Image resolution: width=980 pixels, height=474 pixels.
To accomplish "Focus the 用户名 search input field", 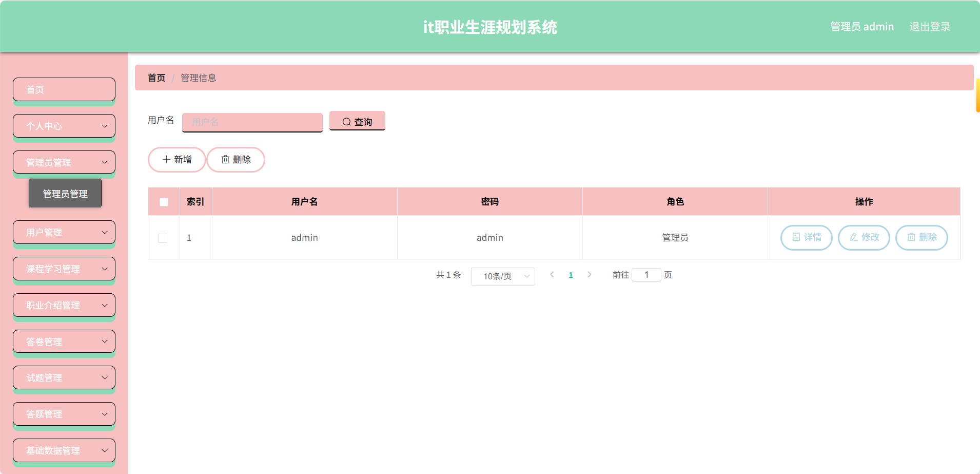I will (252, 122).
